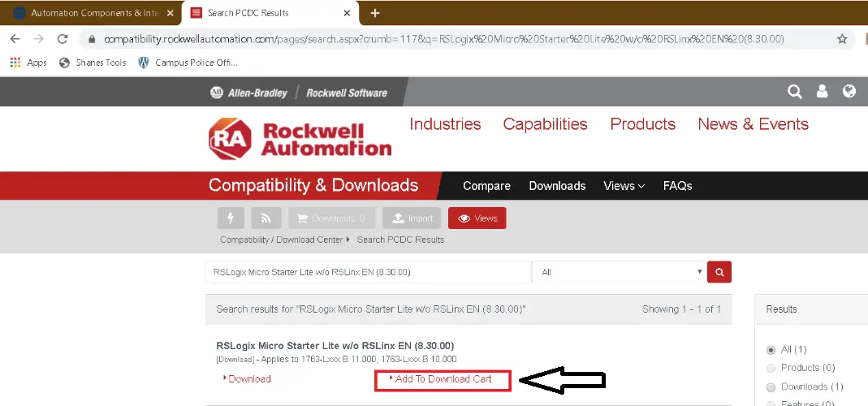This screenshot has height=406, width=868.
Task: Click the Search PCDC Results breadcrumb
Action: pyautogui.click(x=400, y=240)
